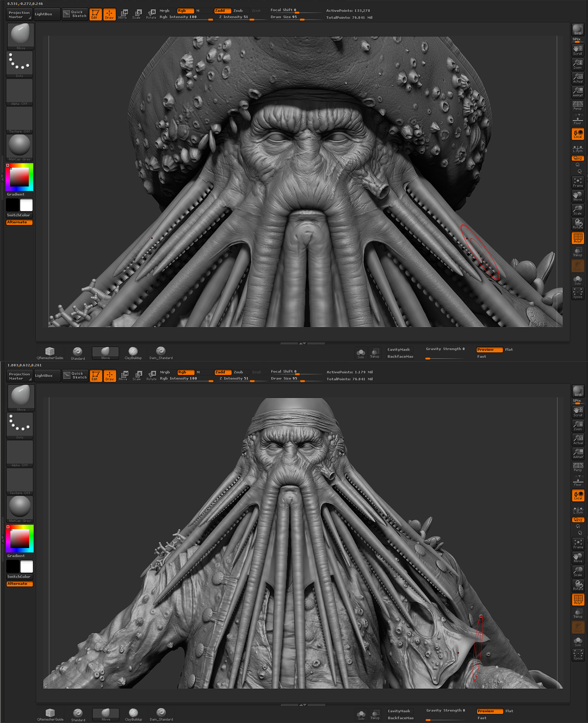Click BackfaceMask in the upper bottom shelf
The image size is (588, 723).
coord(400,356)
